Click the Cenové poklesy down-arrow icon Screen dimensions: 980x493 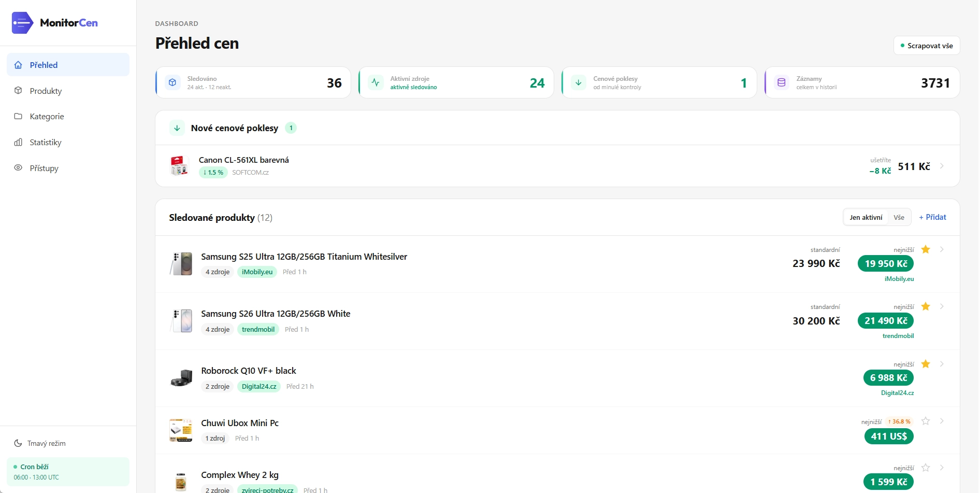[x=579, y=82]
